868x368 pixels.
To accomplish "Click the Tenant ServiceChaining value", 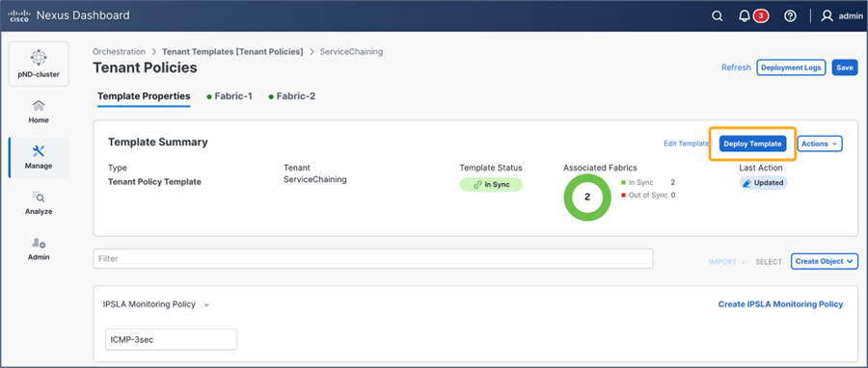I will (x=315, y=179).
